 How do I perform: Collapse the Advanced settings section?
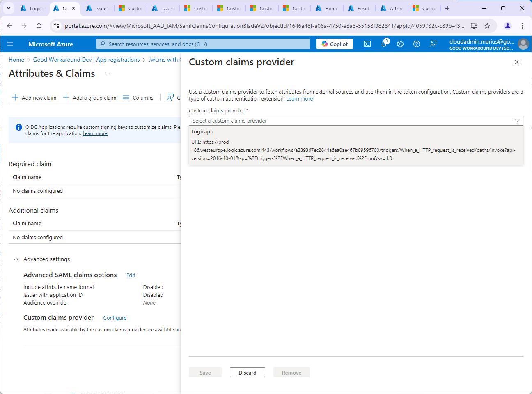[16, 259]
